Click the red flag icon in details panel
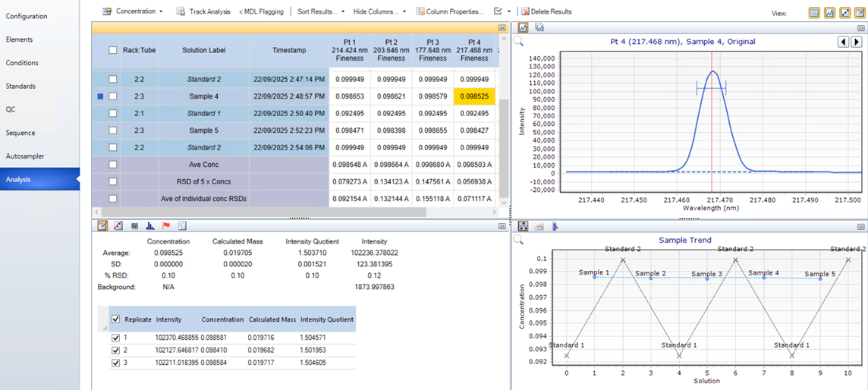This screenshot has height=390, width=868. pos(166,226)
